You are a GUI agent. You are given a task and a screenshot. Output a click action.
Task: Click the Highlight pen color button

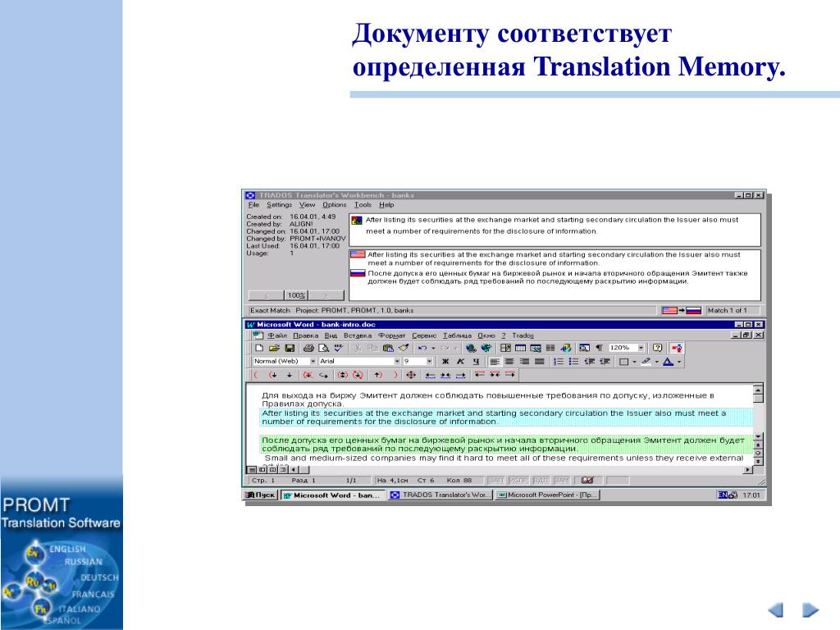tap(646, 362)
